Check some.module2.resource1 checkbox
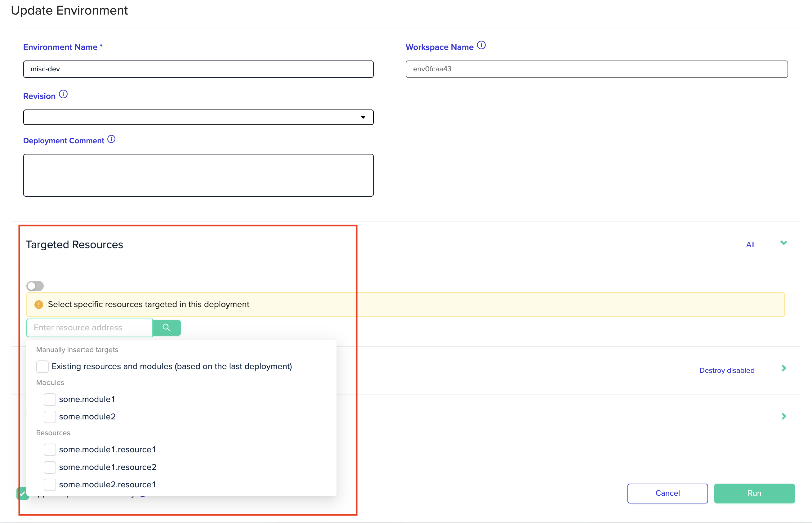 coord(50,485)
